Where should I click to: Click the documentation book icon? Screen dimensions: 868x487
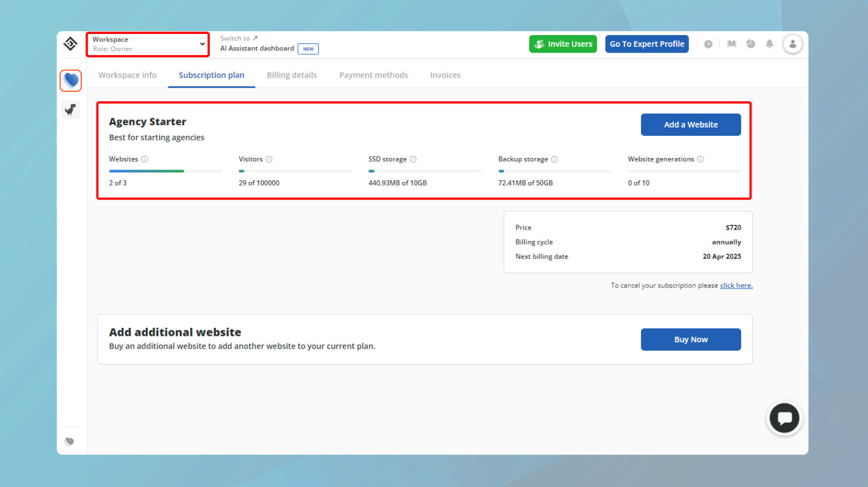click(x=731, y=43)
